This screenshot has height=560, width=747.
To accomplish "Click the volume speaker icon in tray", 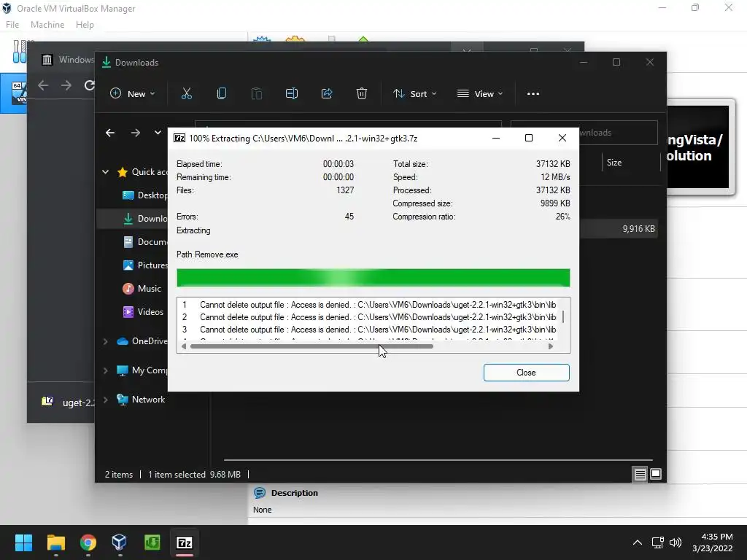I will (676, 542).
